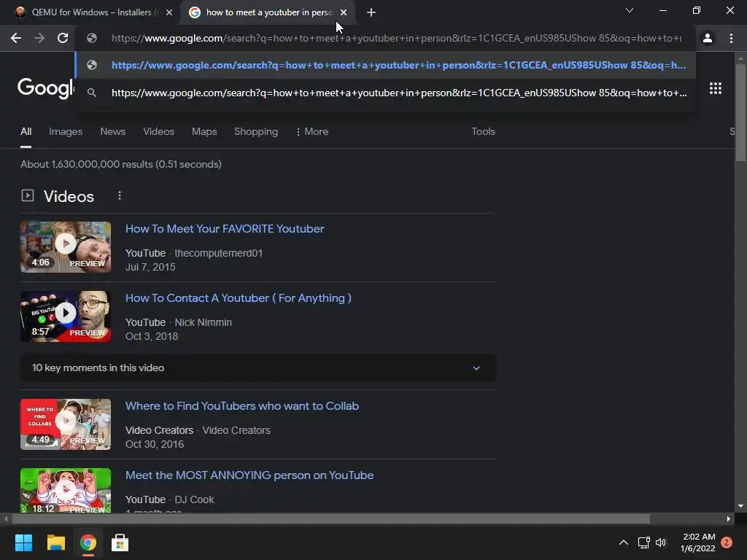Open the notification badge showing 2
Image resolution: width=747 pixels, height=560 pixels.
[x=727, y=542]
